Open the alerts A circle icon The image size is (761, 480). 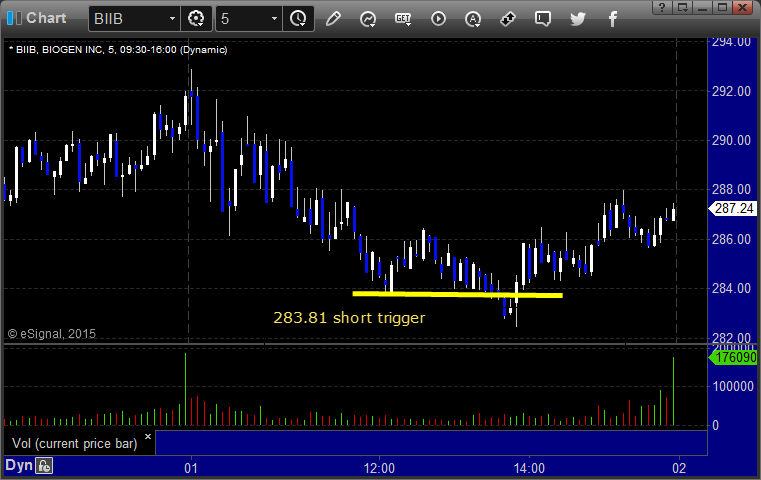coord(473,19)
